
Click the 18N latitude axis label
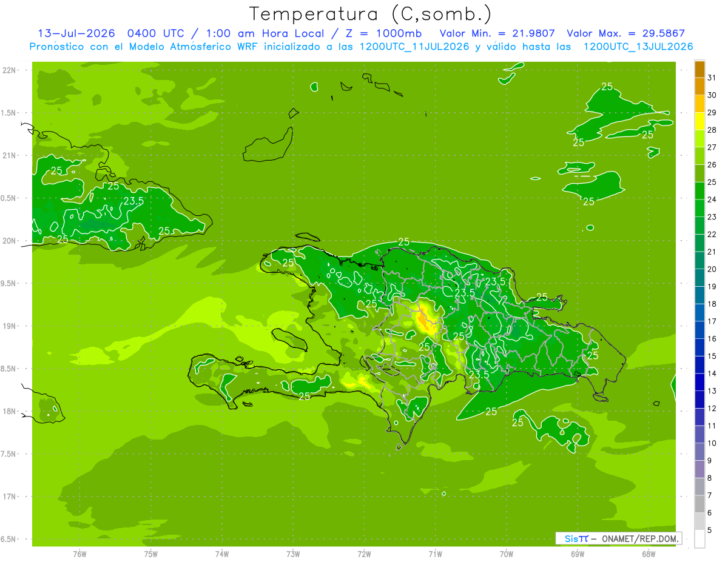9,411
